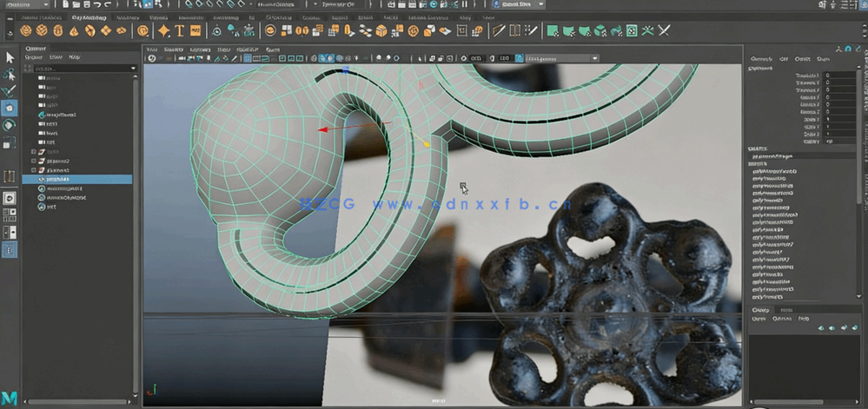The image size is (868, 409).
Task: Open a scene using the folder icon
Action: point(76,4)
